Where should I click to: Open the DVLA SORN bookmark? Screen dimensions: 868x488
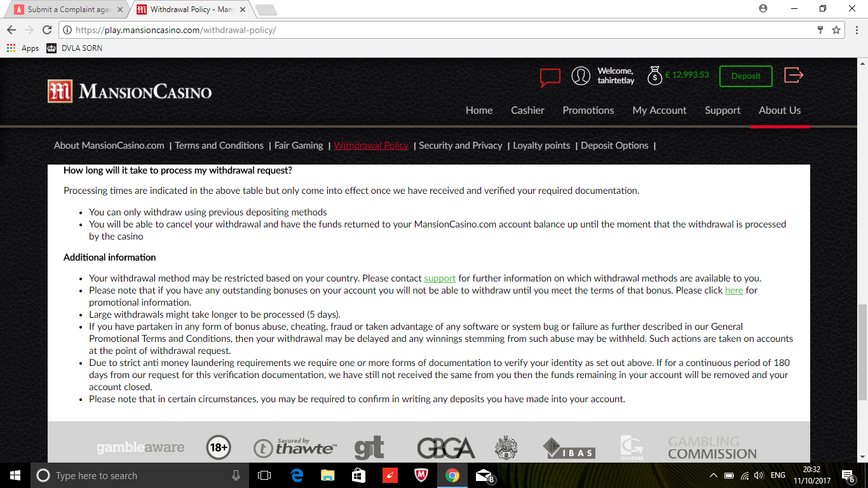click(74, 48)
